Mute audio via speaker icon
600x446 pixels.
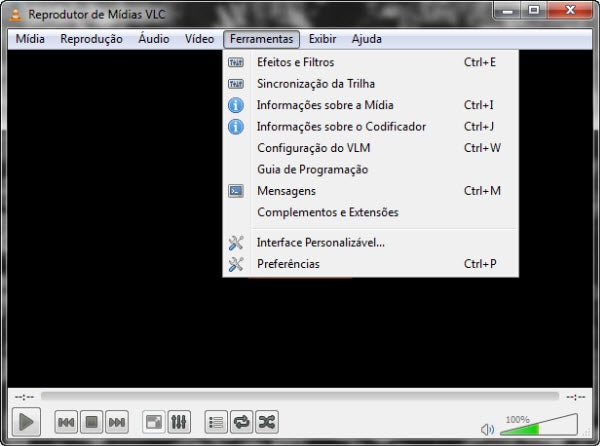point(487,429)
